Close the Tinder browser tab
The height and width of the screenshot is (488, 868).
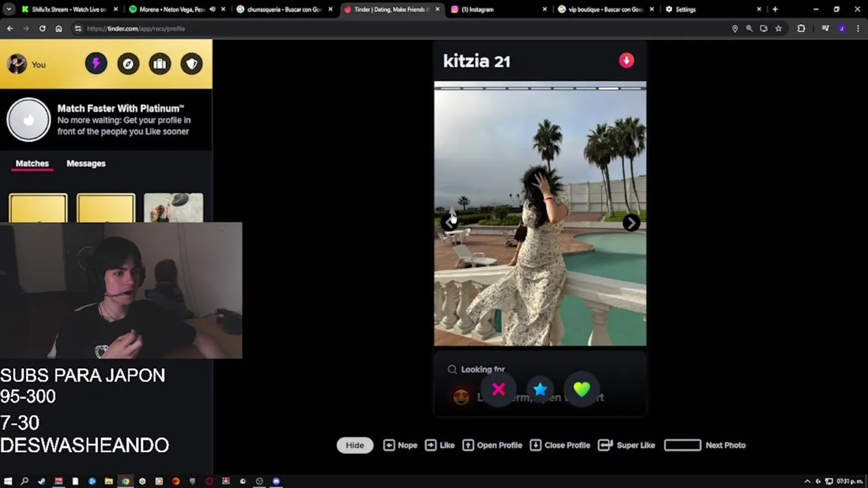[437, 9]
